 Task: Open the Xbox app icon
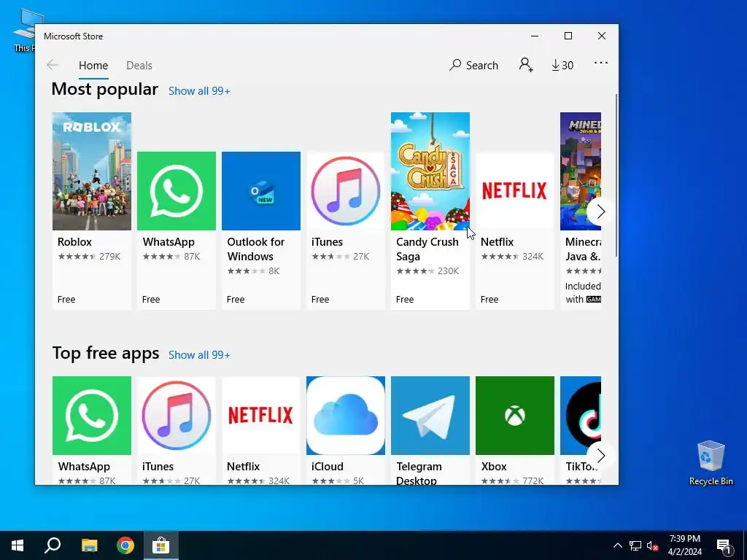pyautogui.click(x=514, y=416)
